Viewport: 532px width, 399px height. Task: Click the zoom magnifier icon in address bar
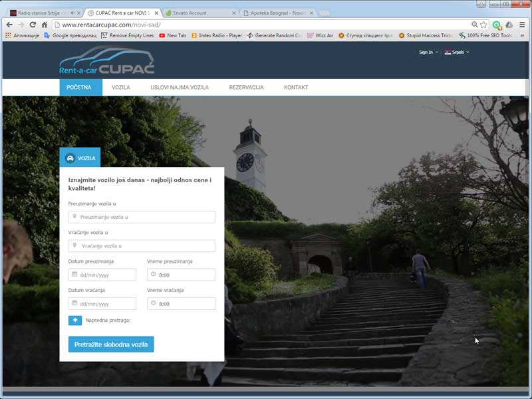click(x=474, y=25)
